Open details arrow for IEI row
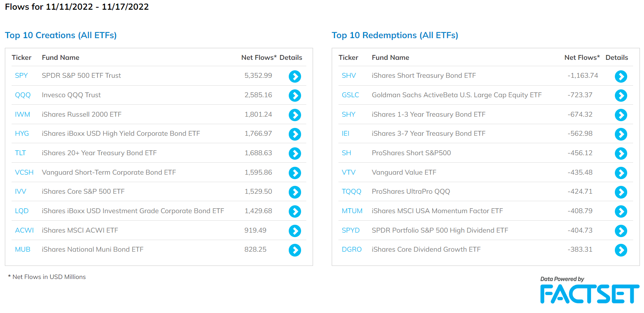 click(x=621, y=134)
